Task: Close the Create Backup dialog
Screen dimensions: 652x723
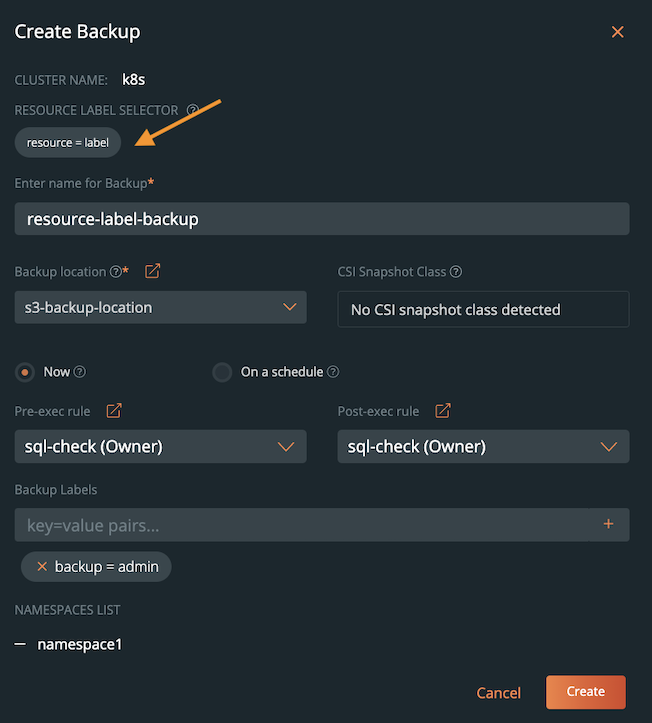Action: (x=617, y=32)
